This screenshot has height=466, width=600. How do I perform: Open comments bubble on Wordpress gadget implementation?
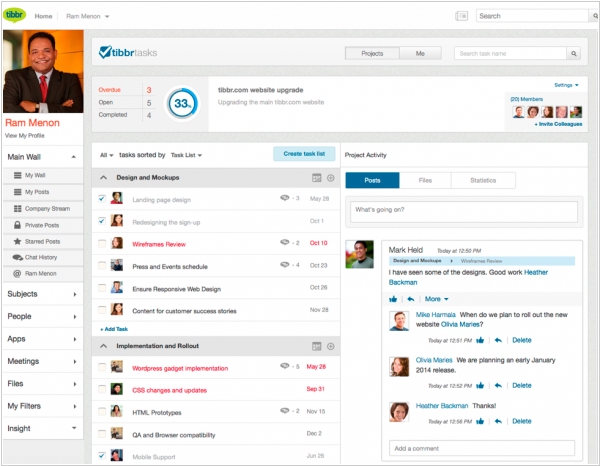285,366
